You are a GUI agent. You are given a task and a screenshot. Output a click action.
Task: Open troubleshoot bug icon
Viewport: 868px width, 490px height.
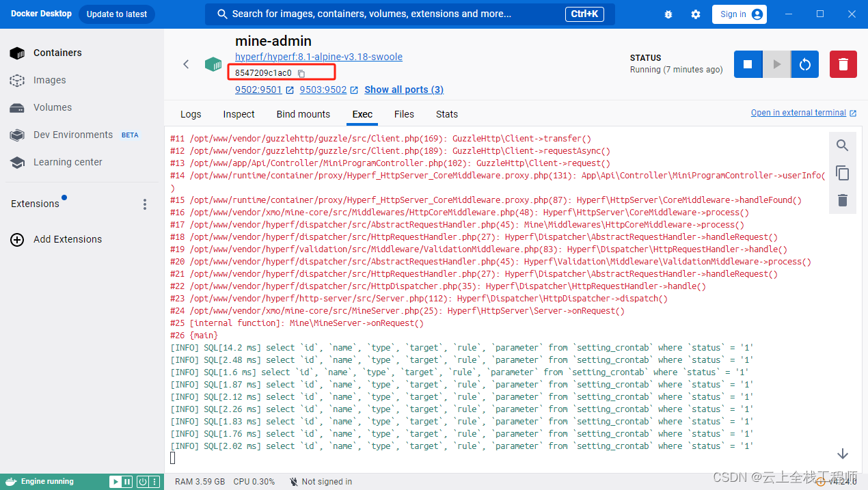[x=668, y=14]
